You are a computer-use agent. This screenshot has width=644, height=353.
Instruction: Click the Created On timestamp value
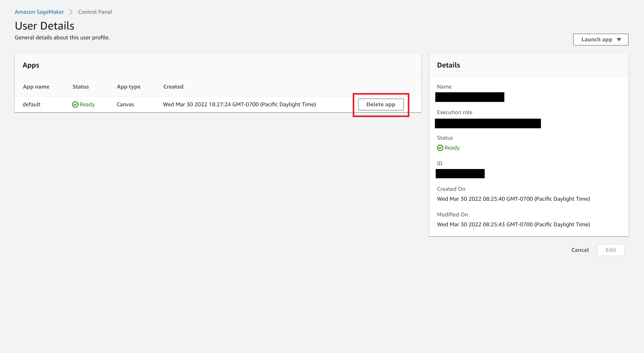click(513, 199)
